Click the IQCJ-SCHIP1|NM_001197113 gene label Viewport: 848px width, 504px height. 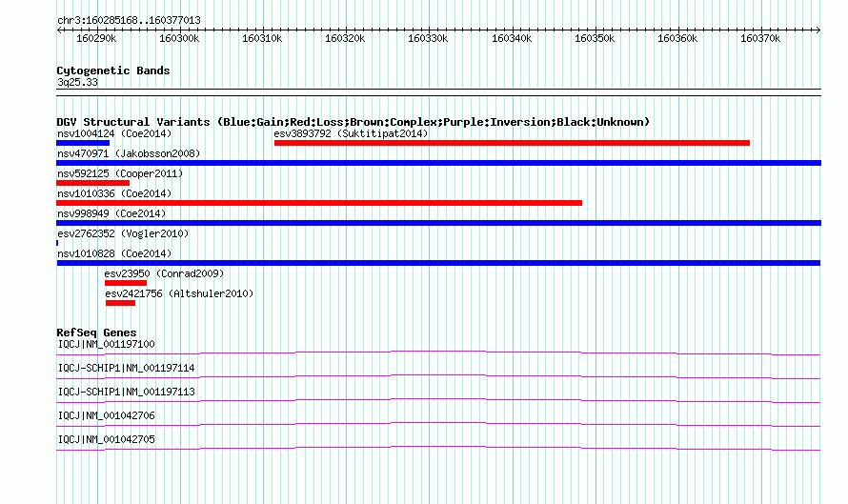click(126, 392)
